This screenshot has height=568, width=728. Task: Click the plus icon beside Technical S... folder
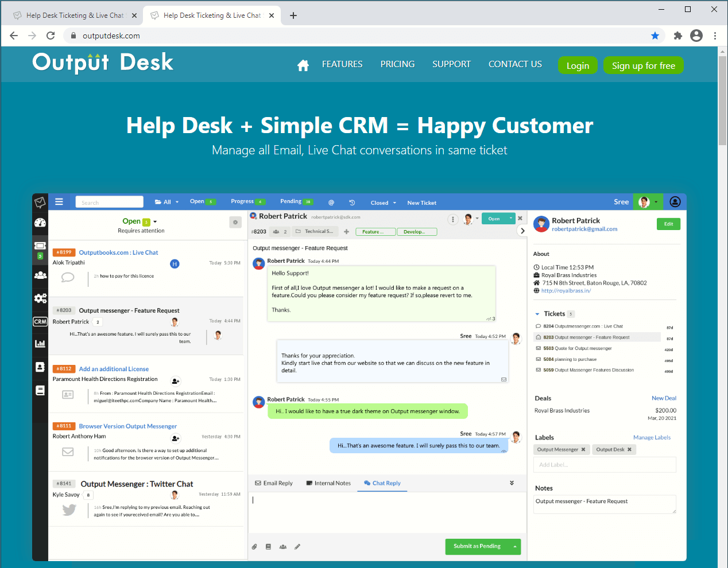(x=346, y=232)
